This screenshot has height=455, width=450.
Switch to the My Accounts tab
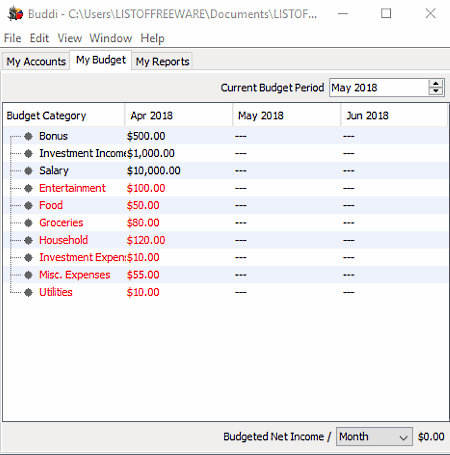(36, 62)
